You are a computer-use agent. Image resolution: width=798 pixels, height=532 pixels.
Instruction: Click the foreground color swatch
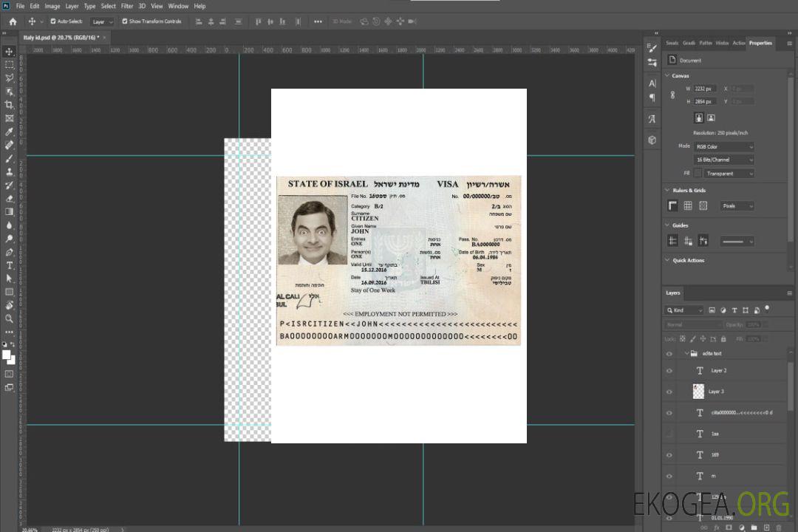(7, 355)
